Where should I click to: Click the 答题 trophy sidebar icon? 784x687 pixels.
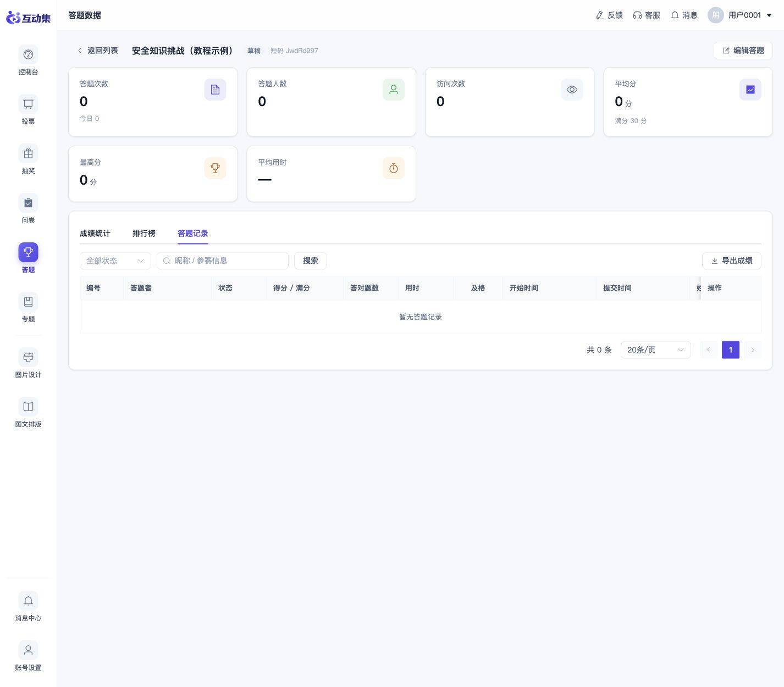click(x=28, y=252)
